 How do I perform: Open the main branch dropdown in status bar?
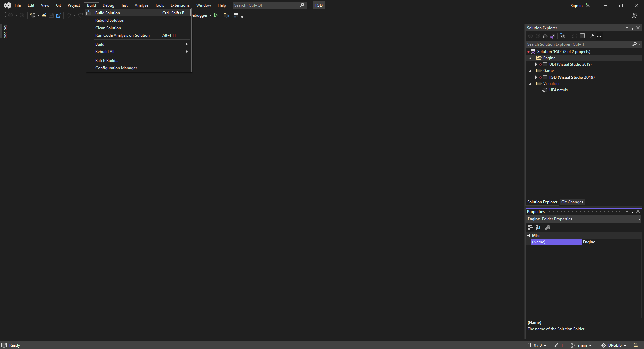point(582,345)
